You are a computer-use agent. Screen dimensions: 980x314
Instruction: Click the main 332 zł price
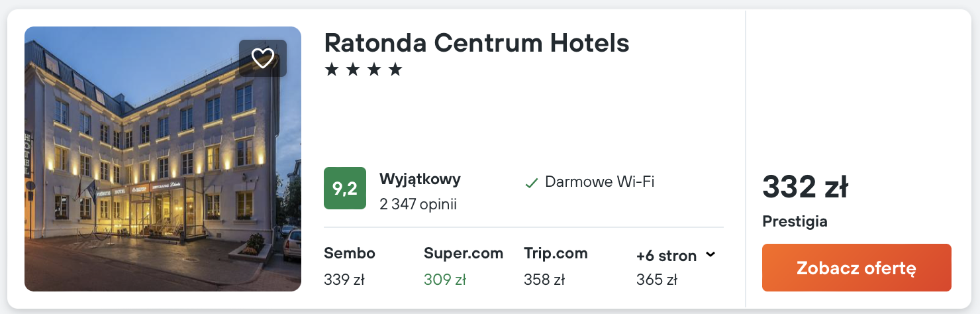coord(805,187)
